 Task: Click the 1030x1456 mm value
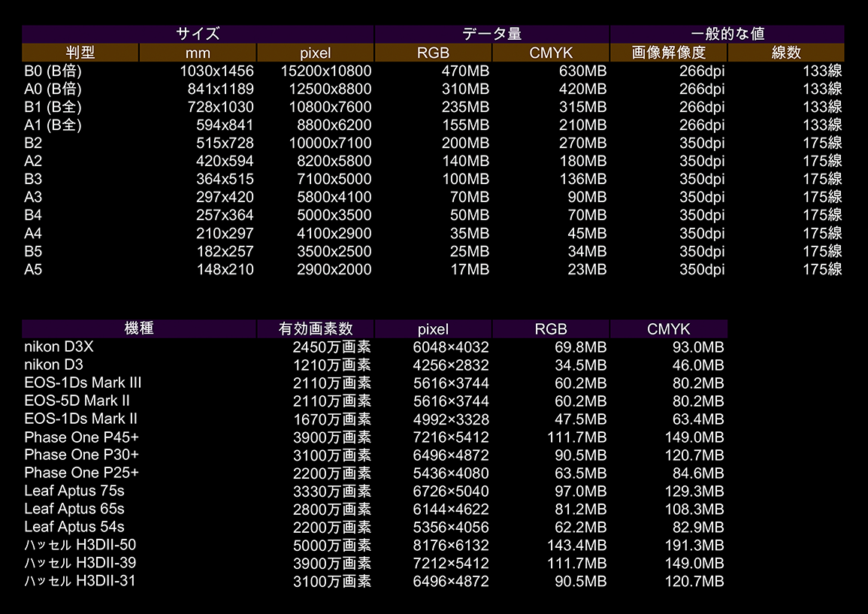(216, 71)
